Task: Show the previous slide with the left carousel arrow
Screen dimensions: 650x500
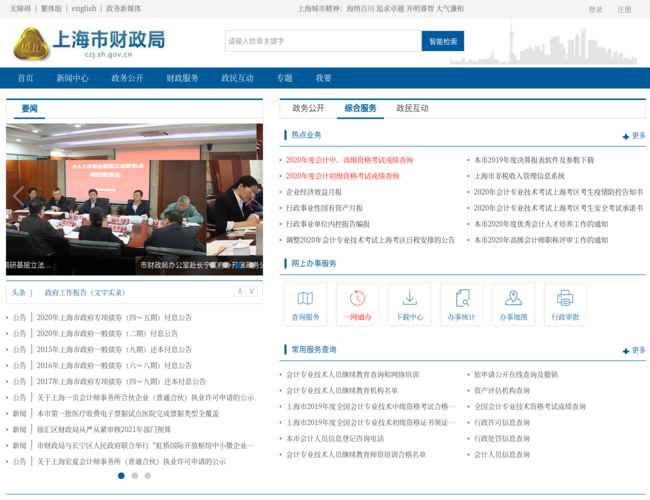Action: pyautogui.click(x=18, y=195)
